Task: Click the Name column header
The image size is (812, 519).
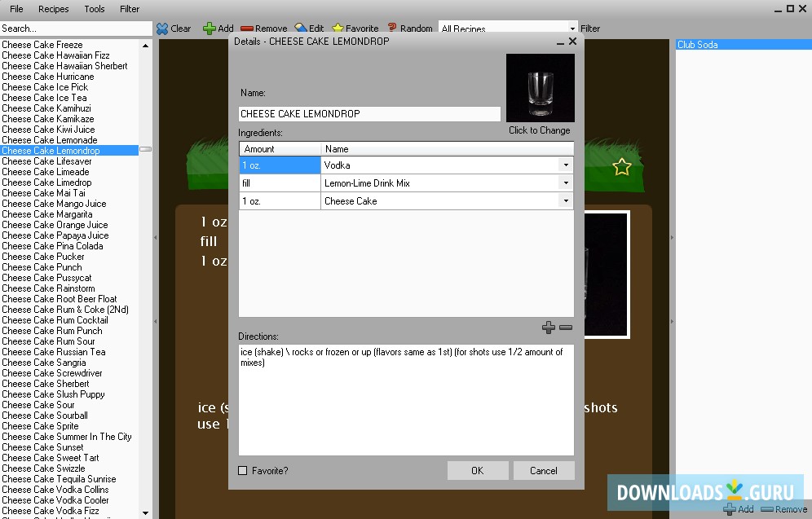Action: 447,149
